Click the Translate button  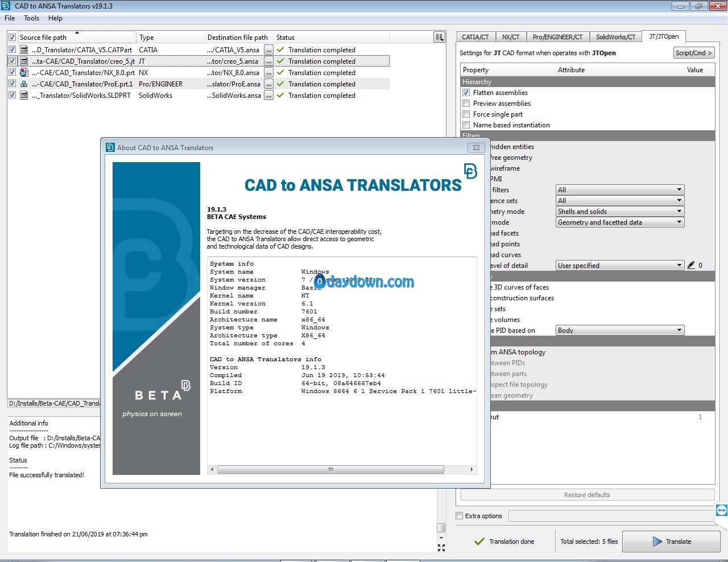pyautogui.click(x=671, y=542)
